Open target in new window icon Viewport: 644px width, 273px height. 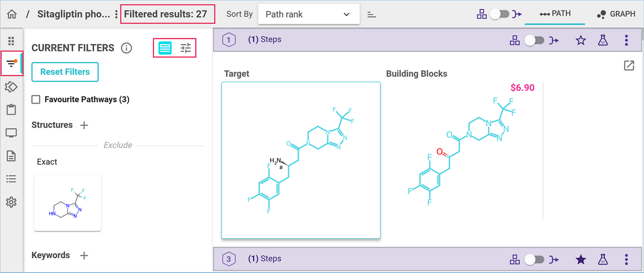click(x=629, y=66)
